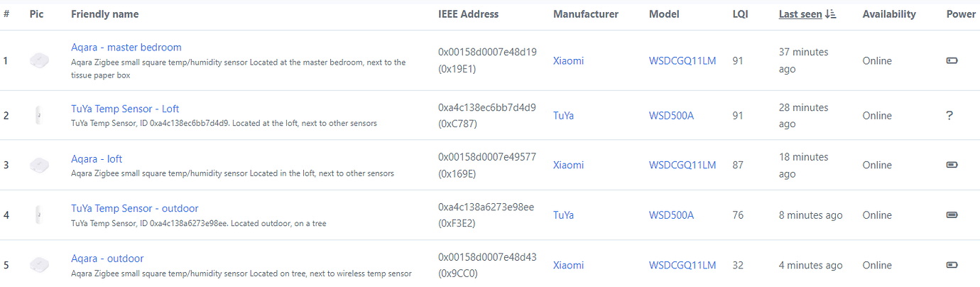
Task: Sort by Manufacturer column header
Action: (586, 14)
